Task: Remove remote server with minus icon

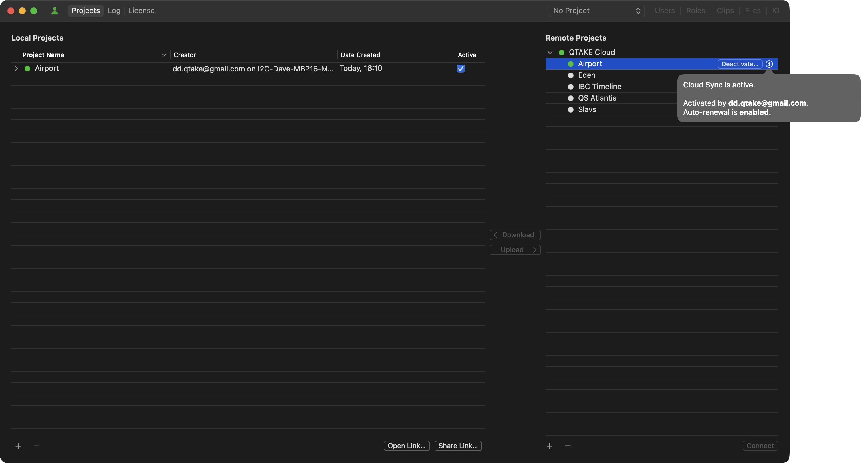Action: coord(568,446)
